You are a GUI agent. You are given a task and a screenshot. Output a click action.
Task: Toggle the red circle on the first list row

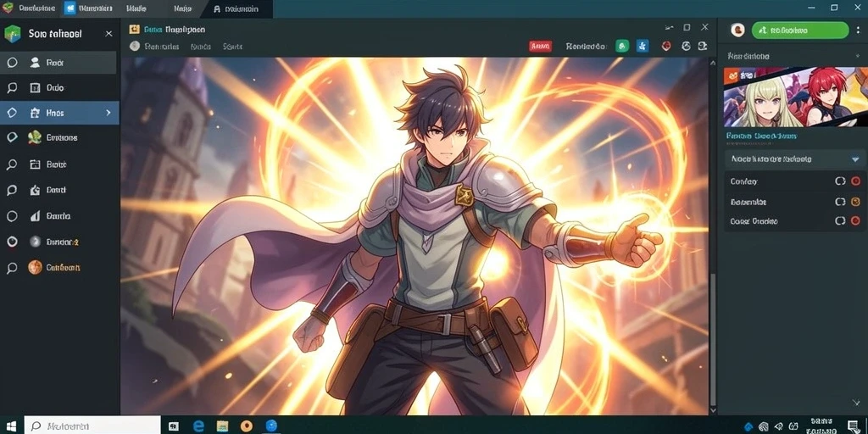[854, 181]
